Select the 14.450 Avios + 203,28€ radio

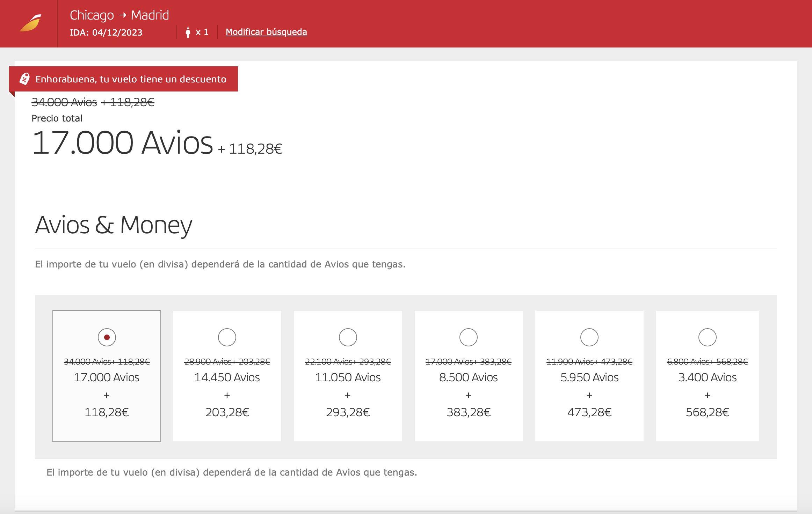click(227, 337)
